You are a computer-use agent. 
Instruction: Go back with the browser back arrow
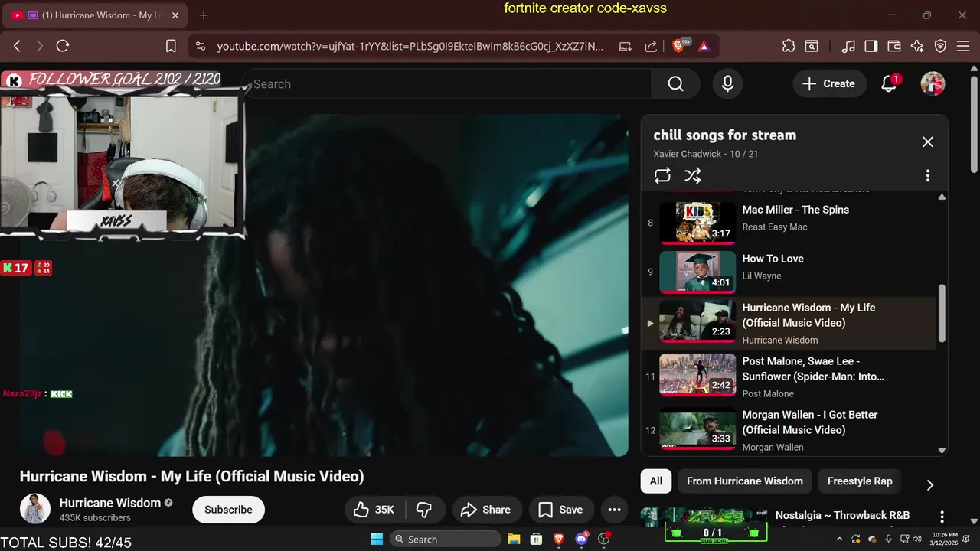(17, 46)
